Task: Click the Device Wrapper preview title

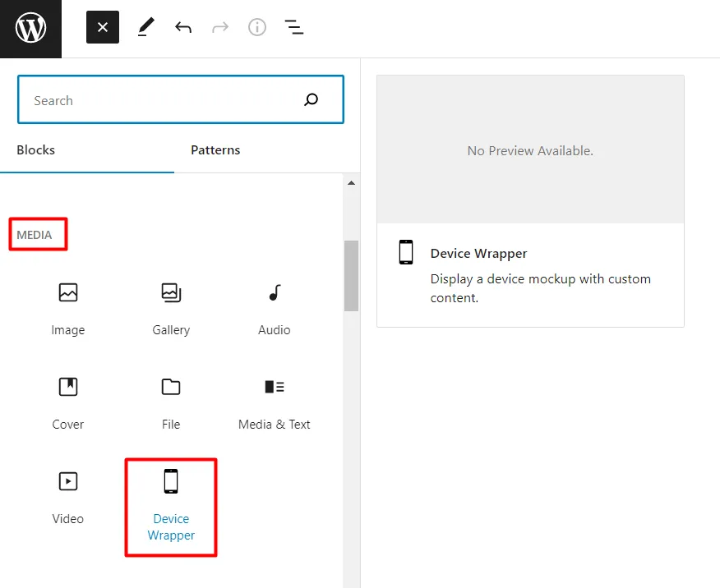Action: pos(478,253)
